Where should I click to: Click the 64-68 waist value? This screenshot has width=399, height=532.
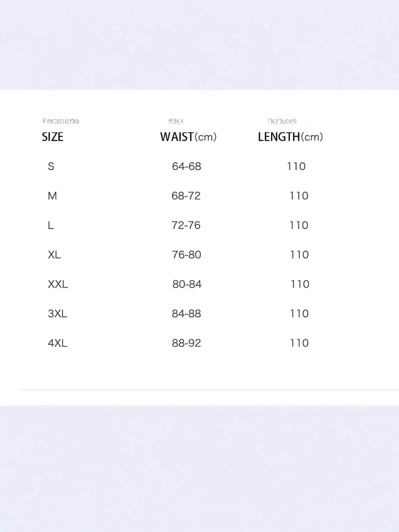186,166
